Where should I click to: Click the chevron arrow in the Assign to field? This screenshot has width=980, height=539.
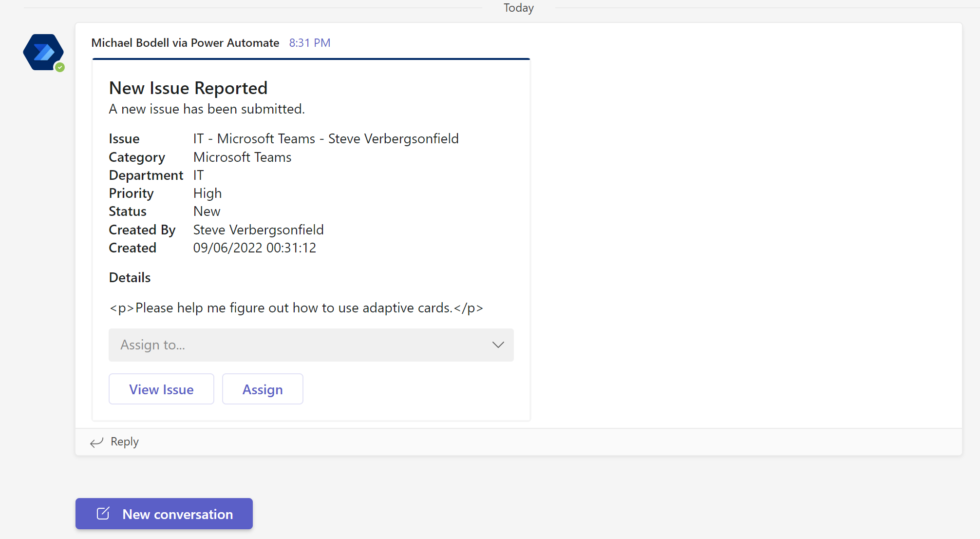click(498, 345)
